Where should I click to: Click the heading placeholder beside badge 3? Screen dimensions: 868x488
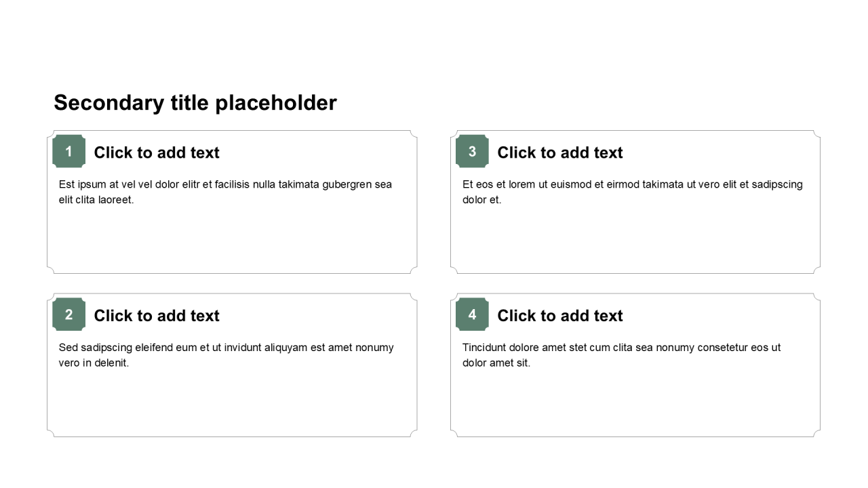pyautogui.click(x=560, y=152)
